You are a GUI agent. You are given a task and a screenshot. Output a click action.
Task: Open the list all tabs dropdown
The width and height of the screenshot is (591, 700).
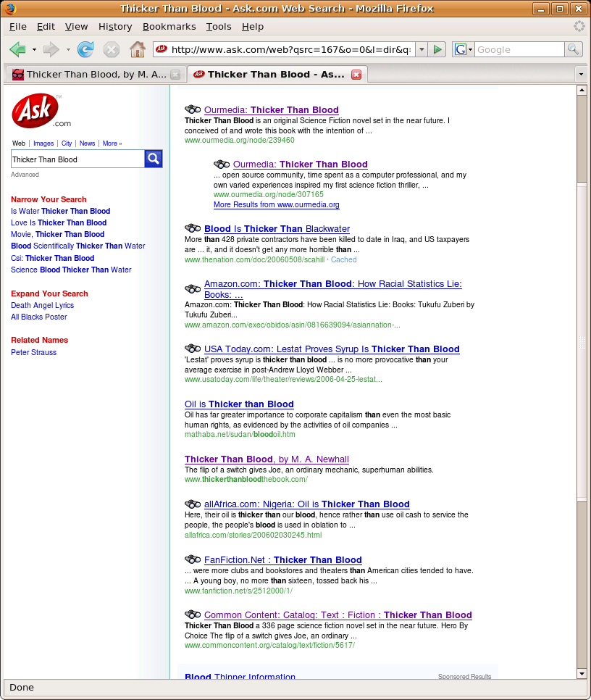coord(581,74)
